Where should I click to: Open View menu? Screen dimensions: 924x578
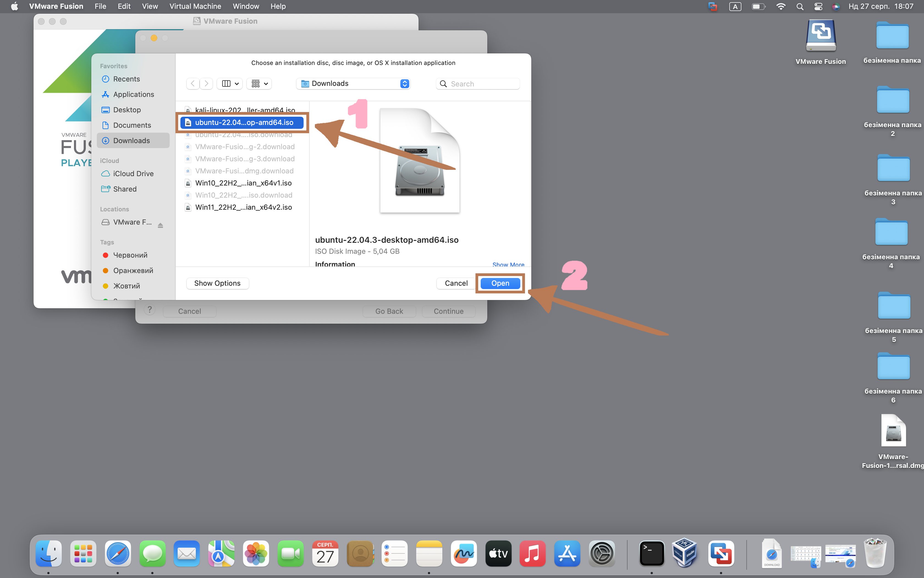pos(150,7)
